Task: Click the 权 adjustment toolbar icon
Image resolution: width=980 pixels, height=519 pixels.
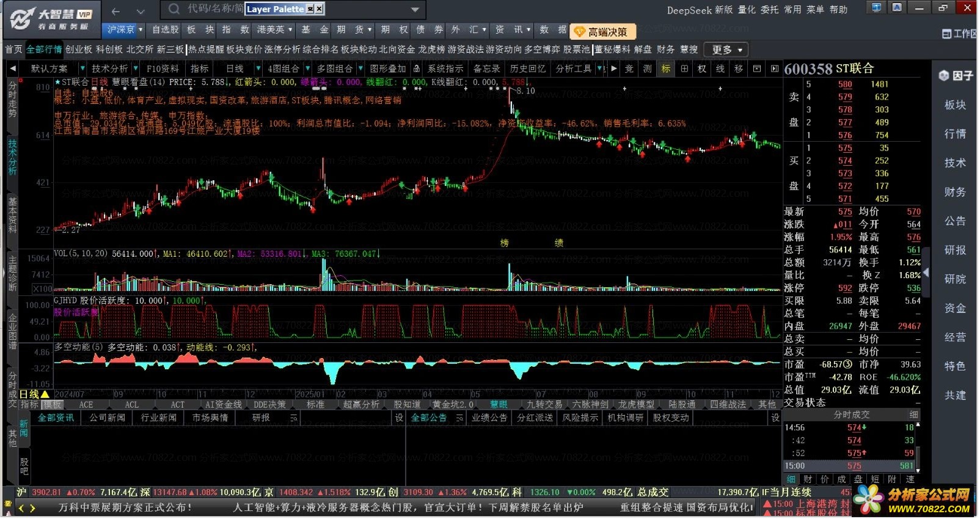Action: tap(702, 68)
